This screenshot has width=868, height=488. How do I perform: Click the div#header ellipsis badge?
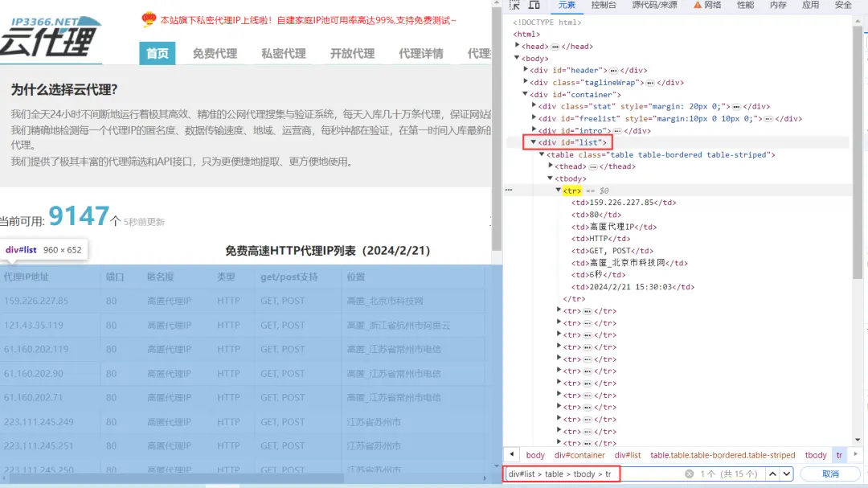[x=613, y=71]
